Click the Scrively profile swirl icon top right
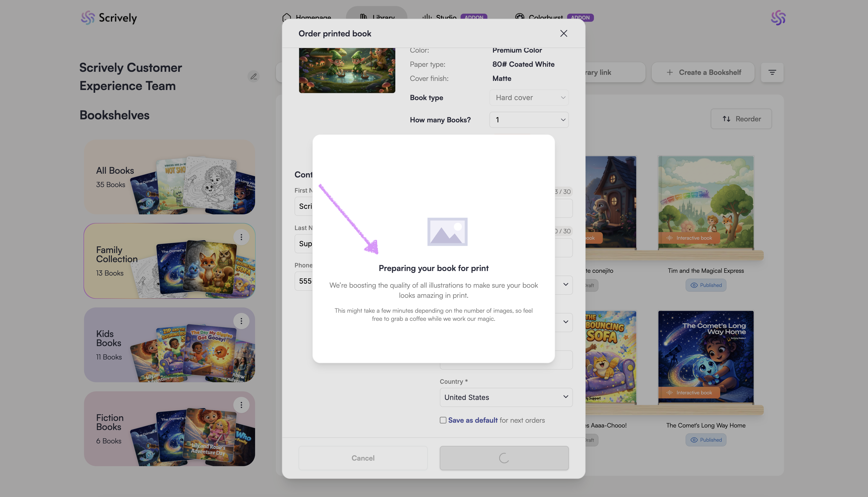 (778, 18)
